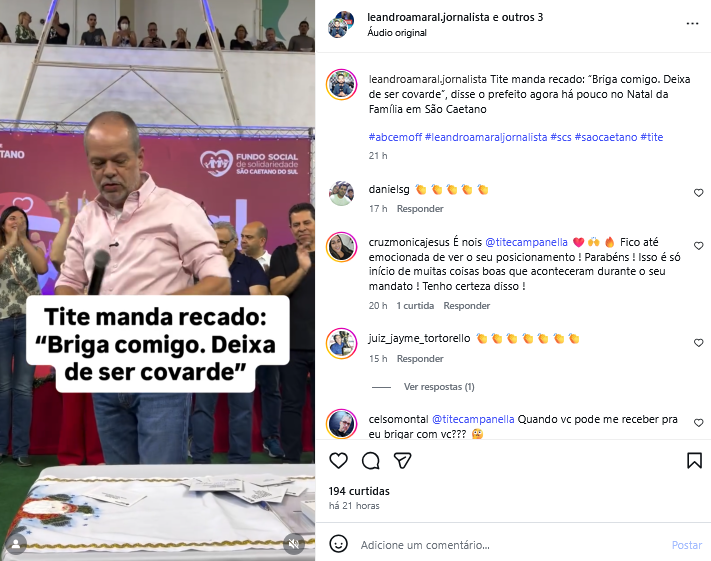Screen dimensions: 711x561
Task: Open @titecampanella mention in celsomontal comment
Action: tap(473, 419)
